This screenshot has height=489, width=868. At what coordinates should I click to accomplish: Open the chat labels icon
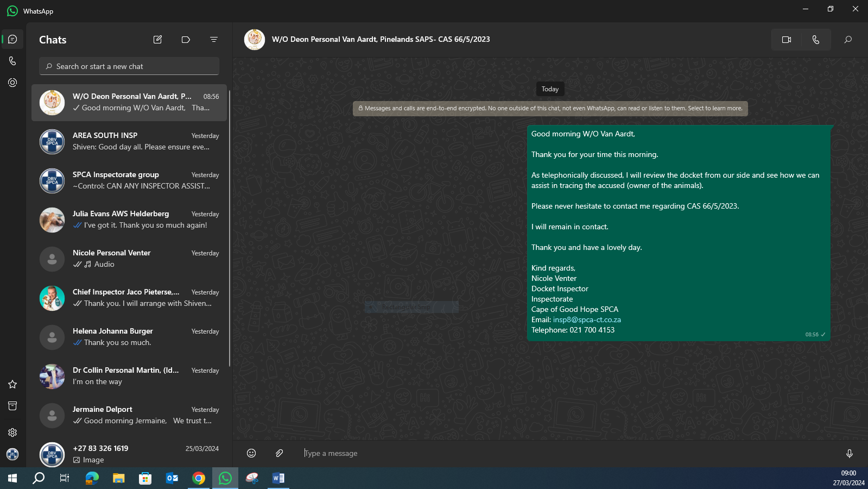[186, 40]
